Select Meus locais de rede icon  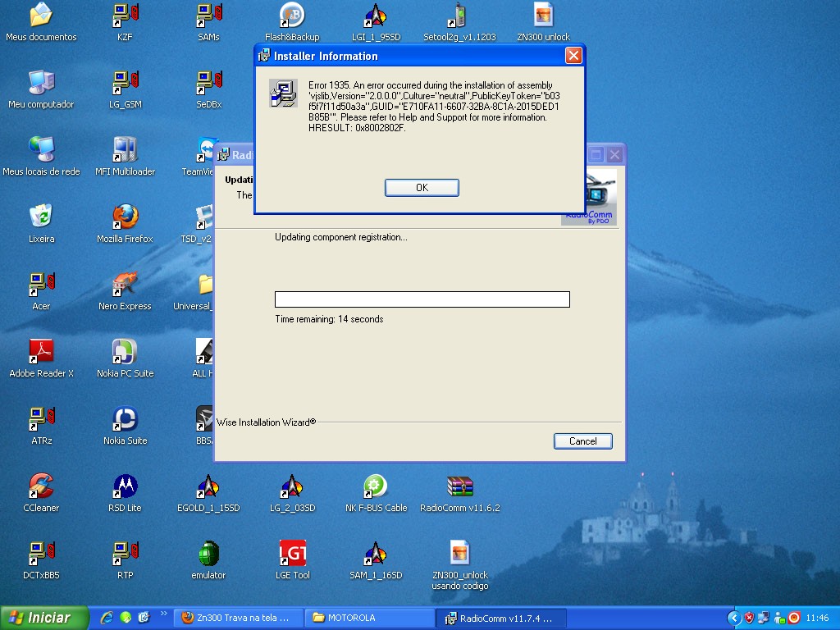(41, 157)
